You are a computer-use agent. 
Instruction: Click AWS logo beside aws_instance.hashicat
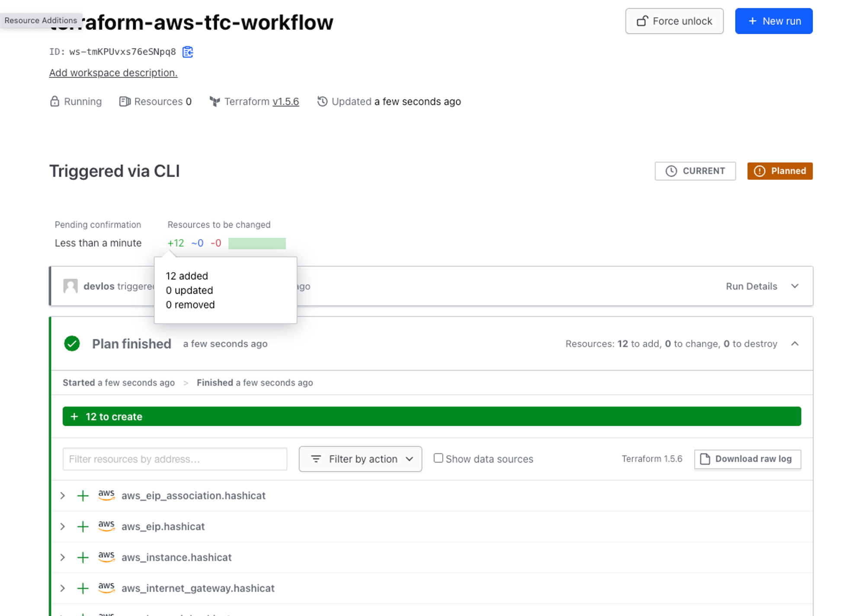pyautogui.click(x=106, y=557)
